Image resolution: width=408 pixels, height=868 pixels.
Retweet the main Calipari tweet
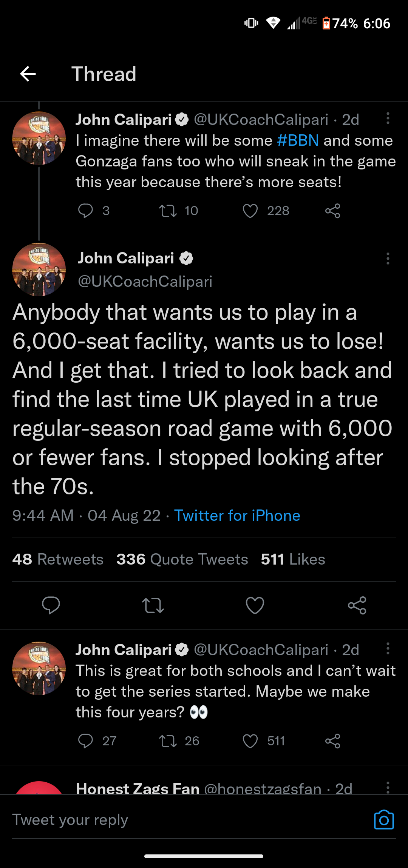click(x=153, y=605)
